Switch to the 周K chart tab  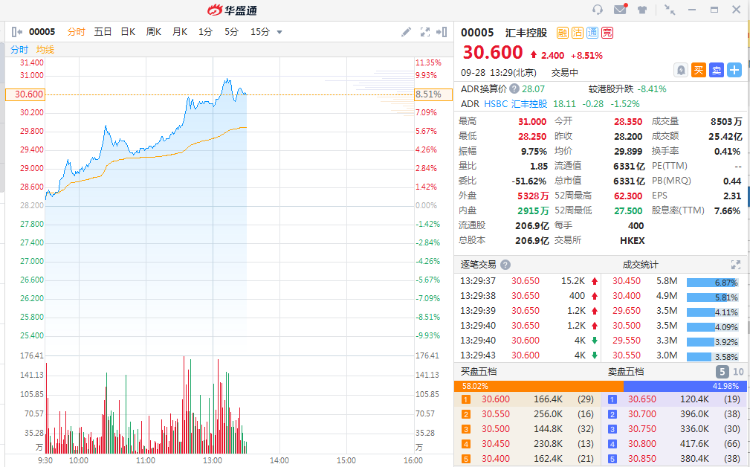tap(154, 32)
